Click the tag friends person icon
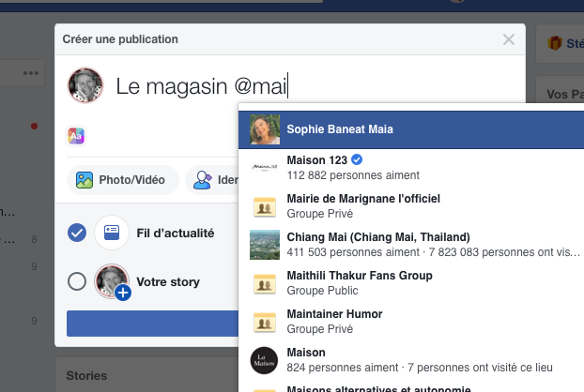The width and height of the screenshot is (584, 392). (x=202, y=180)
